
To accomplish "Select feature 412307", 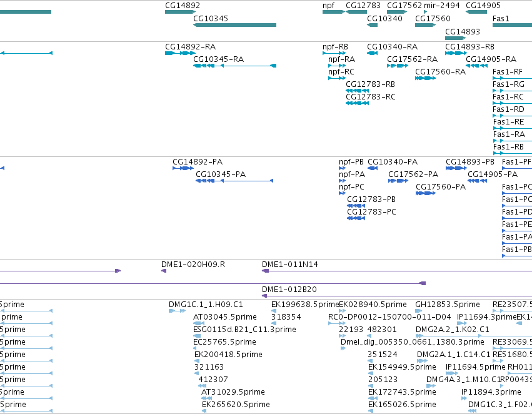I will pos(213,380).
